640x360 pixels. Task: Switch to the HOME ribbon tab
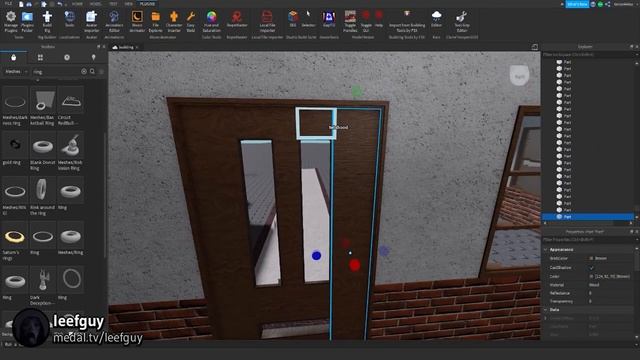tap(77, 4)
